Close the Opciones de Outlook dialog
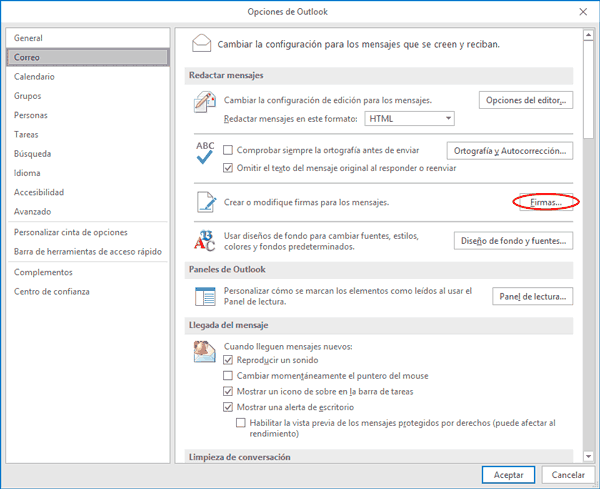The width and height of the screenshot is (600, 489). (583, 12)
